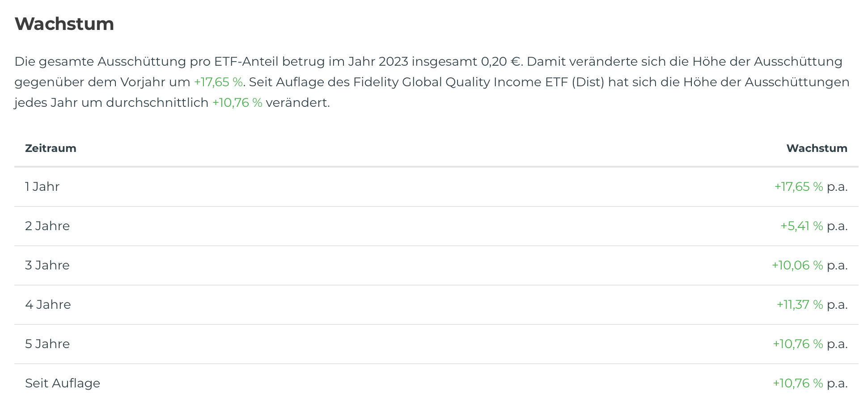Click the bold "Wachstum" section heading

(64, 24)
